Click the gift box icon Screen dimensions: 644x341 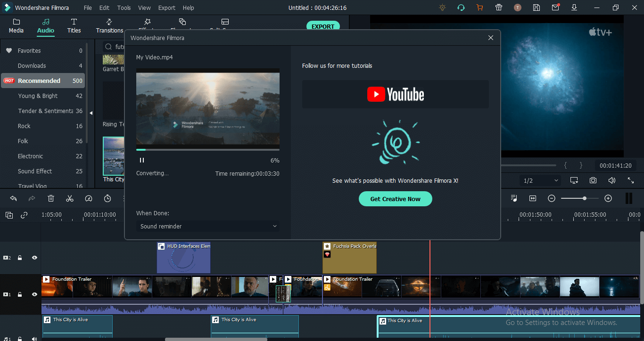(x=499, y=8)
